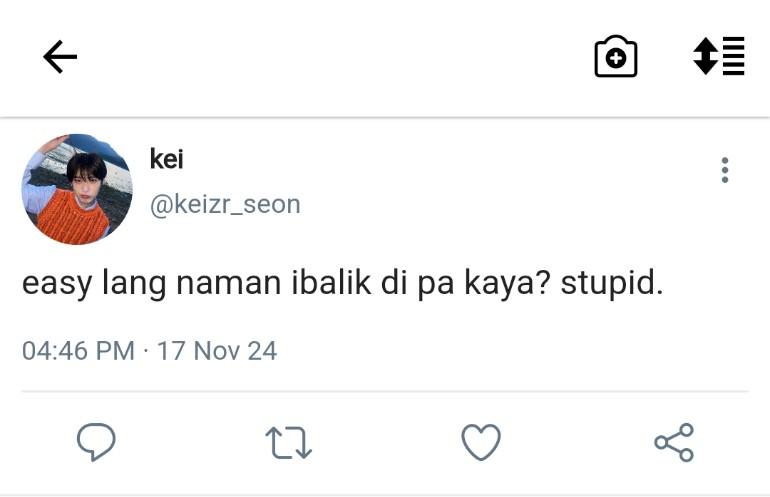
Task: Open the profile name "kei"
Action: coord(166,159)
